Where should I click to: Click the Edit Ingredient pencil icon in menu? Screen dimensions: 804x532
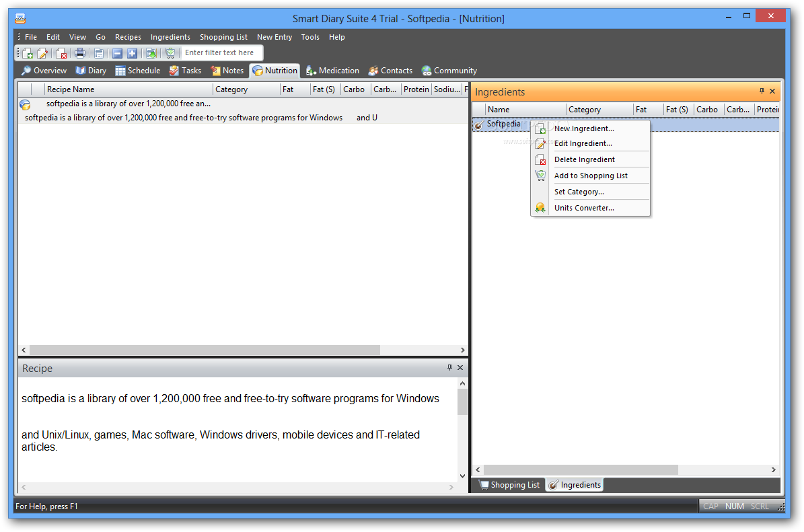tap(540, 143)
